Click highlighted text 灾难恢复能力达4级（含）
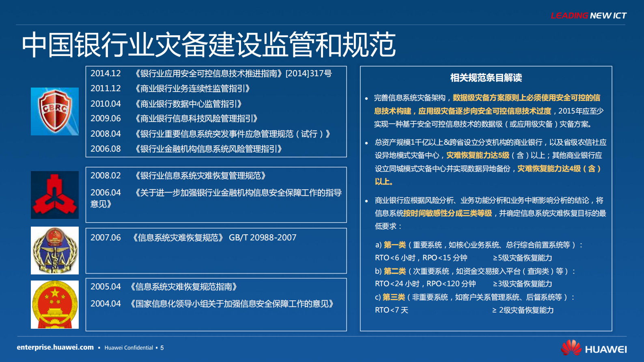The image size is (644, 362). 559,169
